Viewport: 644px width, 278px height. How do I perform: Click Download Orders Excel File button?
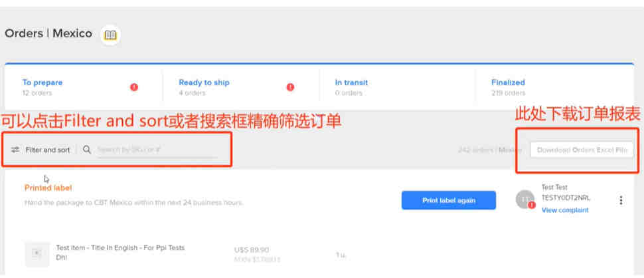582,150
